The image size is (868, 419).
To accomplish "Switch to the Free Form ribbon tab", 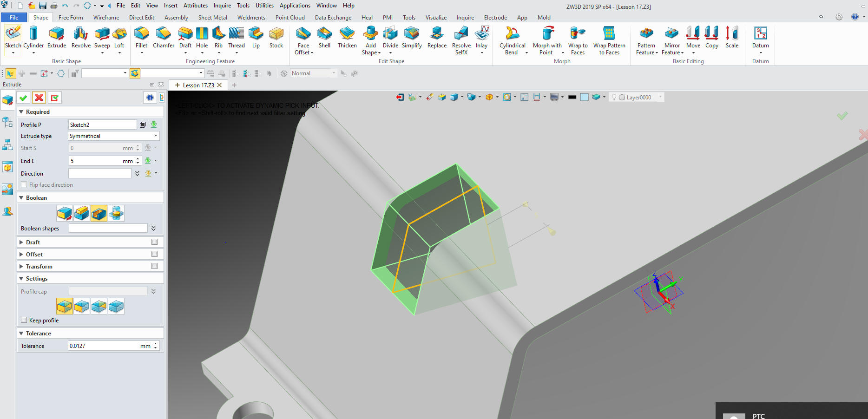I will pyautogui.click(x=71, y=17).
